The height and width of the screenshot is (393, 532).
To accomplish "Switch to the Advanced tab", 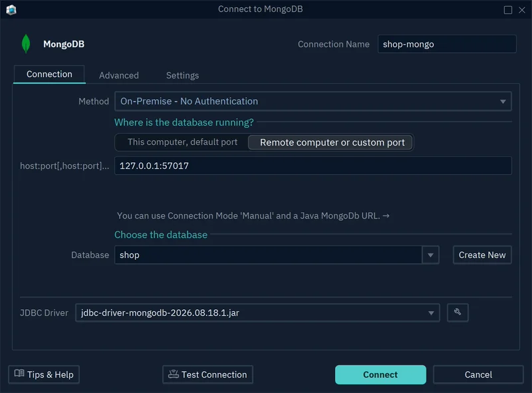I will pos(119,75).
